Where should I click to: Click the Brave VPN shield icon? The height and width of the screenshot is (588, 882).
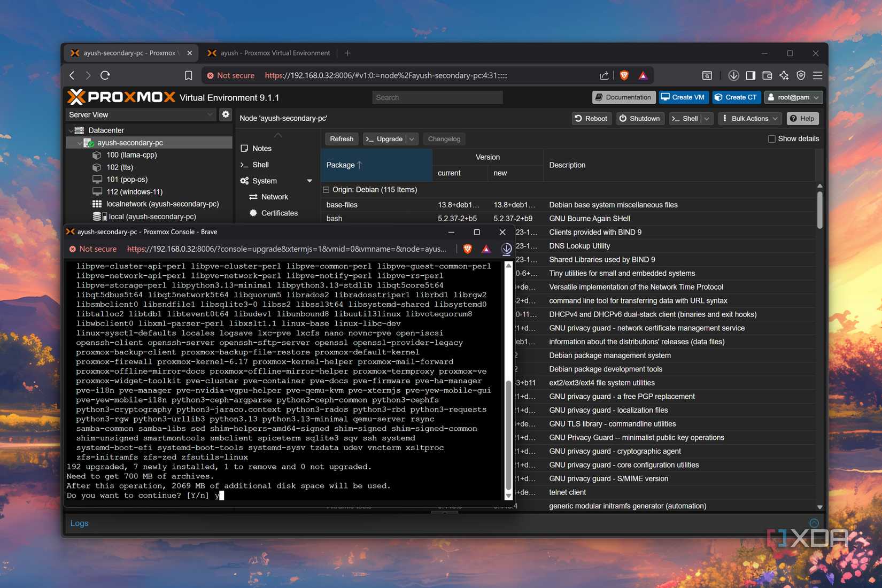tap(801, 75)
